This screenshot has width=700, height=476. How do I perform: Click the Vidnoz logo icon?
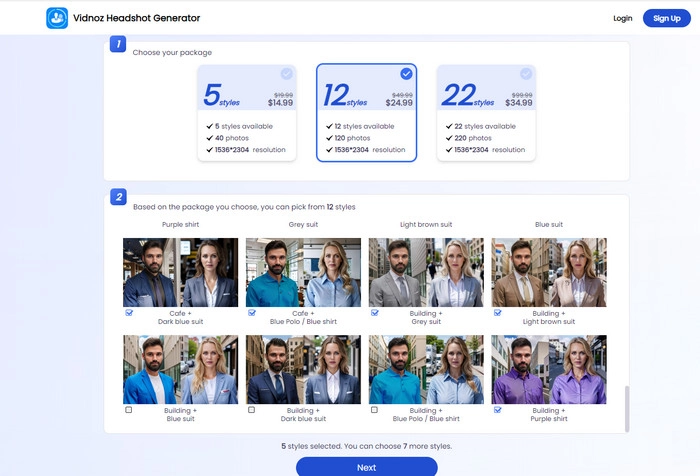(57, 18)
